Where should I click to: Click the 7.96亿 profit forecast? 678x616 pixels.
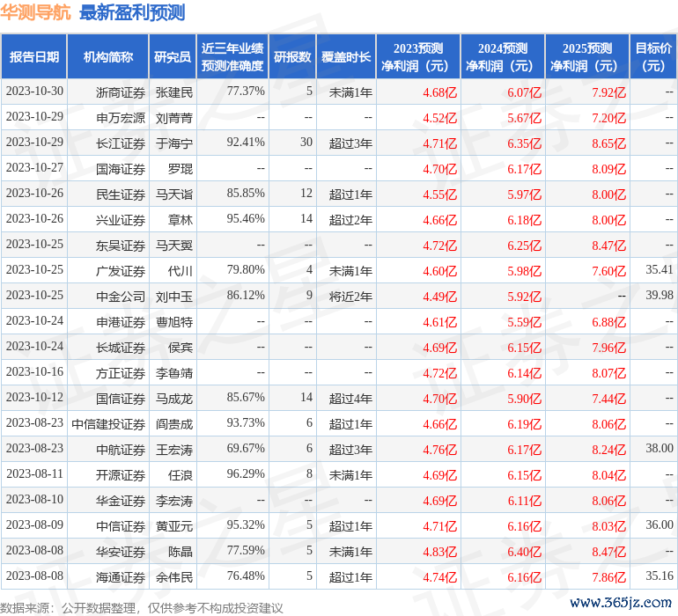point(608,347)
